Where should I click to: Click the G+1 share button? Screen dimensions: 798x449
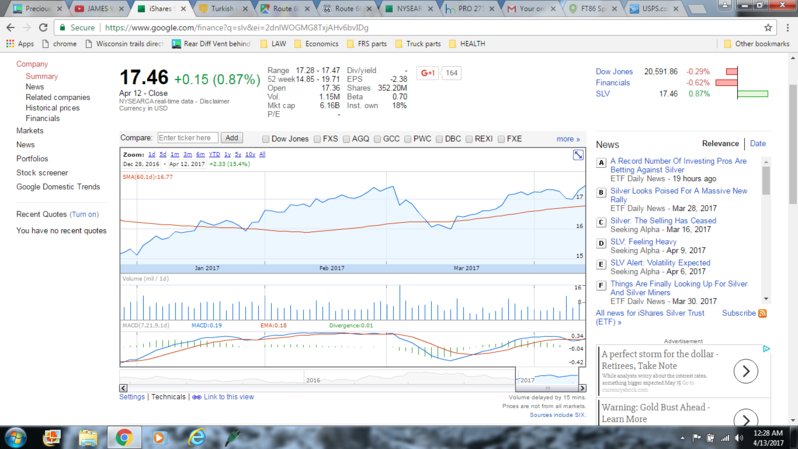coord(428,73)
